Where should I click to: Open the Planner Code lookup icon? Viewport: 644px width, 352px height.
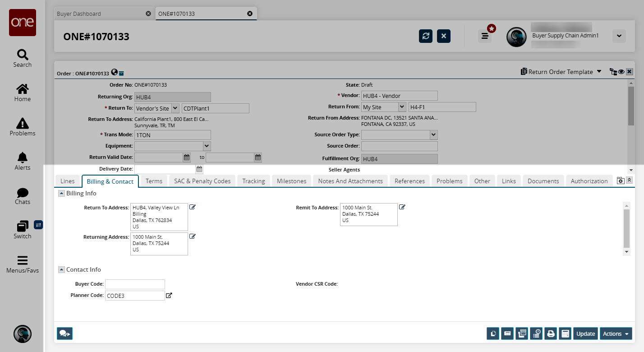tap(169, 296)
